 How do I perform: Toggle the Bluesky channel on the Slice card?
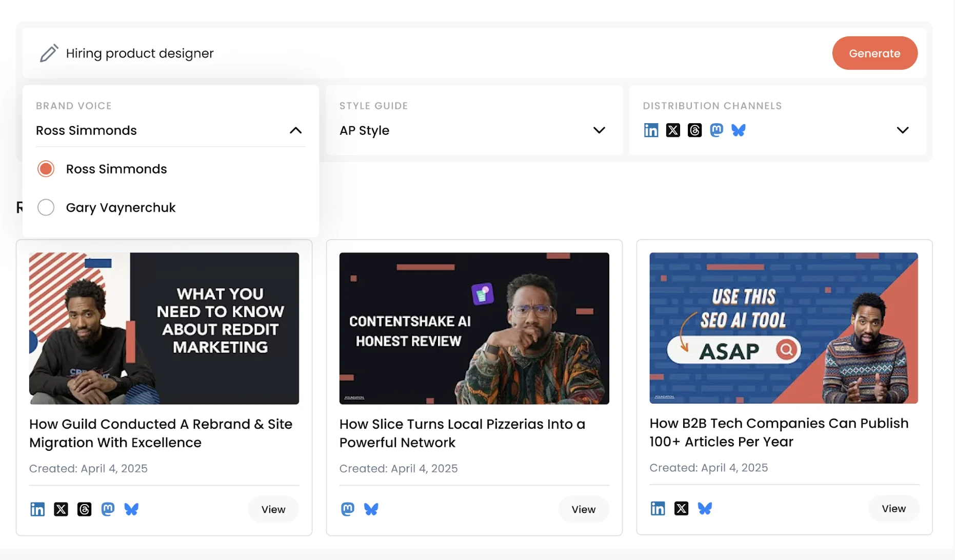(371, 509)
